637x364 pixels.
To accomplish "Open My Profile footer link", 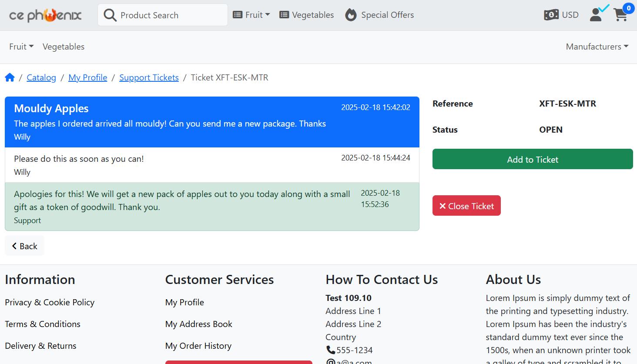I will click(x=184, y=302).
